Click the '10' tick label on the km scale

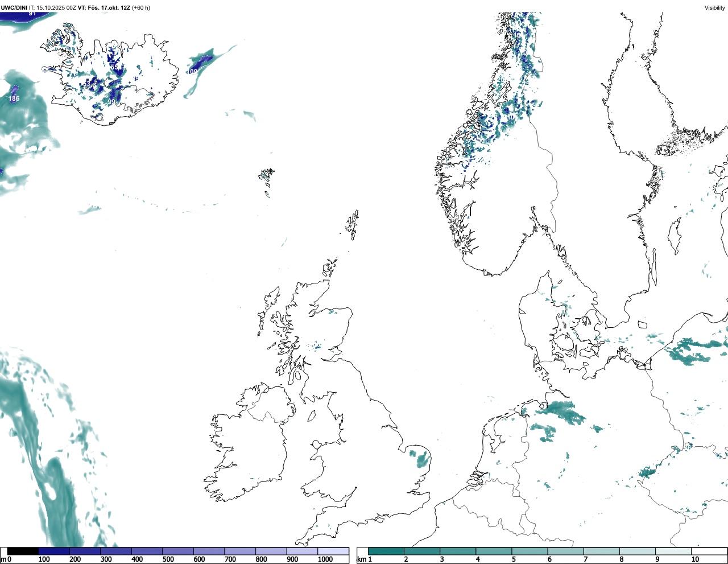pyautogui.click(x=695, y=559)
